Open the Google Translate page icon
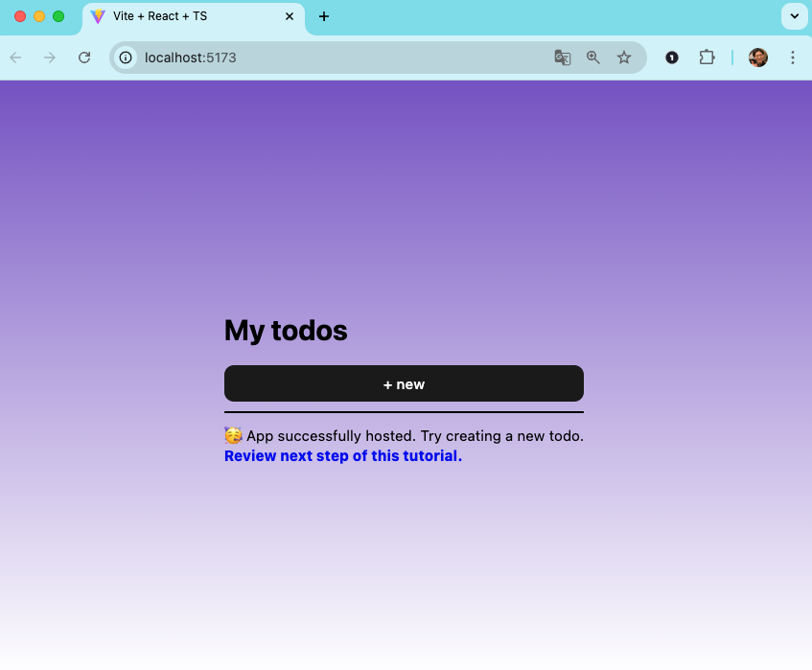This screenshot has width=812, height=670. pyautogui.click(x=563, y=58)
